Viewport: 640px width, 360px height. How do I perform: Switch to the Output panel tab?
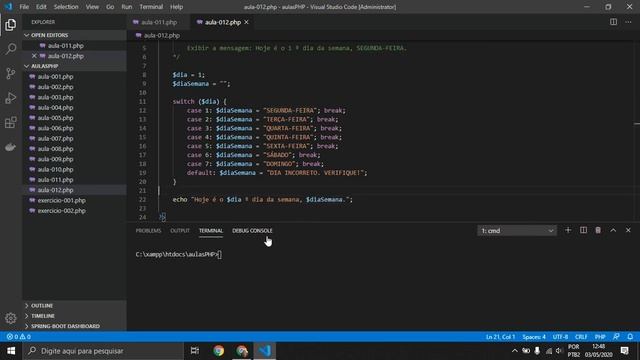(180, 231)
